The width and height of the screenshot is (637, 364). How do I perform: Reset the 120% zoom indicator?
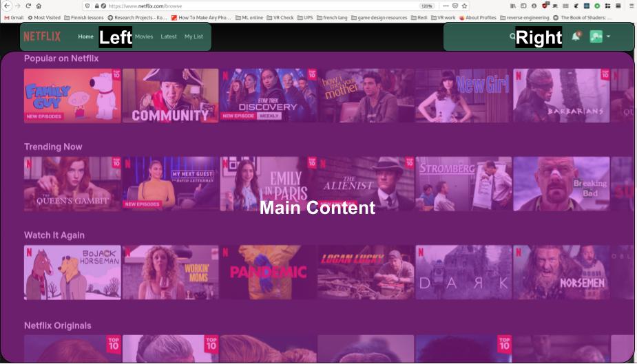pos(426,6)
